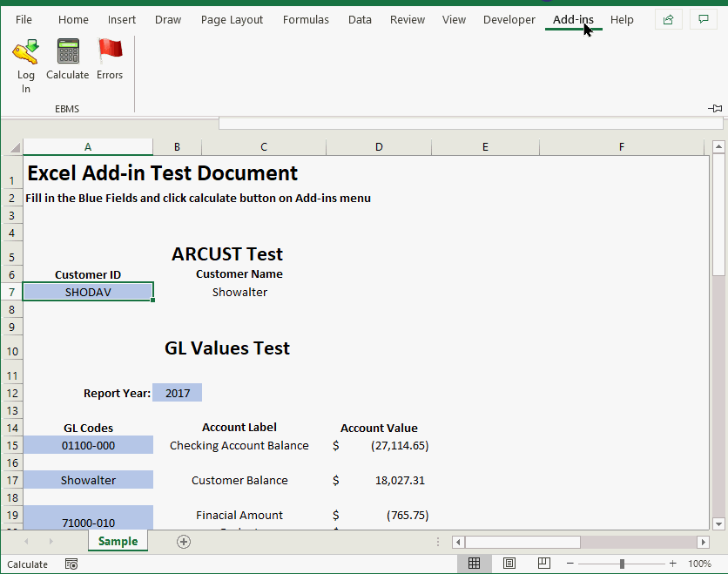Expand the Report Year input cell
The height and width of the screenshot is (574, 728).
pos(177,392)
